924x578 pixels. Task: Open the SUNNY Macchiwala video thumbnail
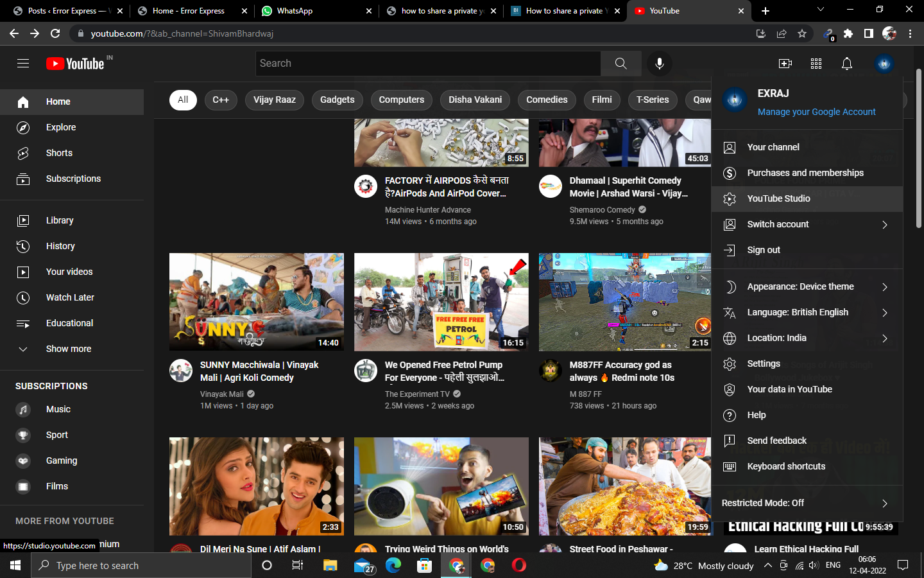click(x=256, y=302)
